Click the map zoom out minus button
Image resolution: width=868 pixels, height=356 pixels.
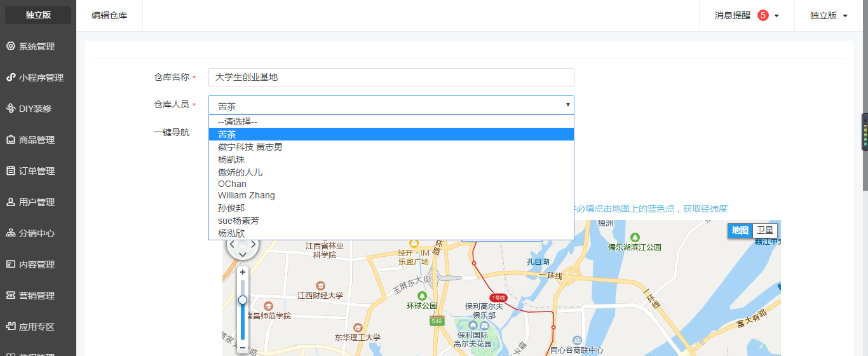coord(243,348)
